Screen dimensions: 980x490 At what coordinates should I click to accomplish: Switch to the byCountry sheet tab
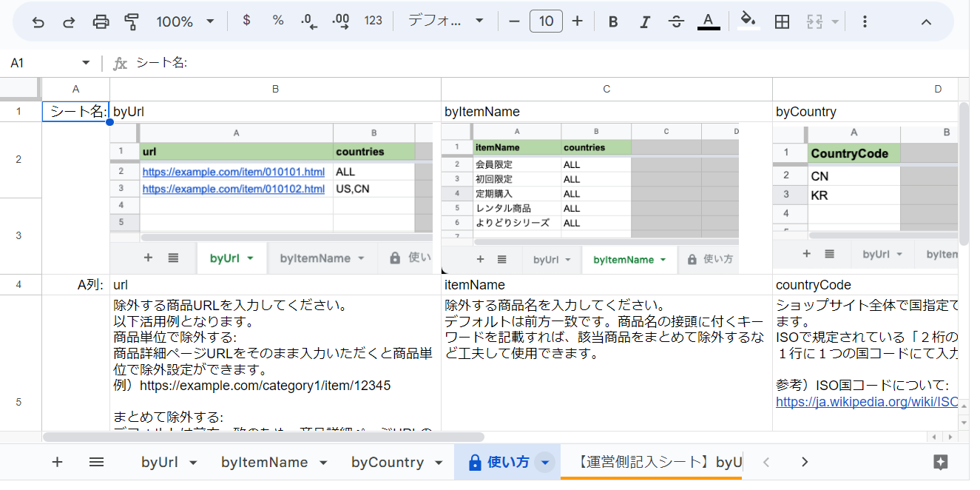pyautogui.click(x=387, y=463)
